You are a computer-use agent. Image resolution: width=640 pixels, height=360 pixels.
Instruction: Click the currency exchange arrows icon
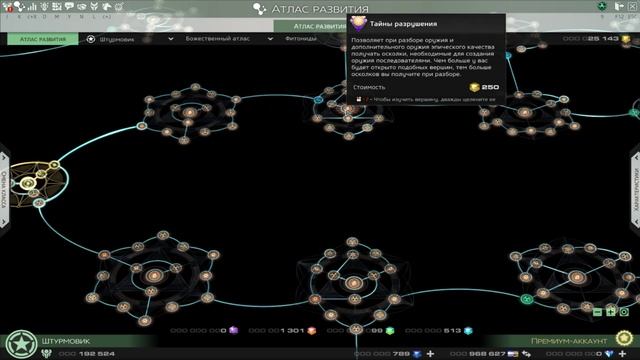point(526,354)
